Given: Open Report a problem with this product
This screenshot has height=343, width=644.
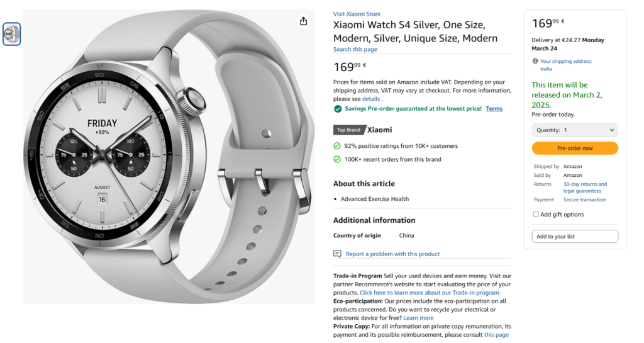Looking at the screenshot, I should click(x=392, y=254).
